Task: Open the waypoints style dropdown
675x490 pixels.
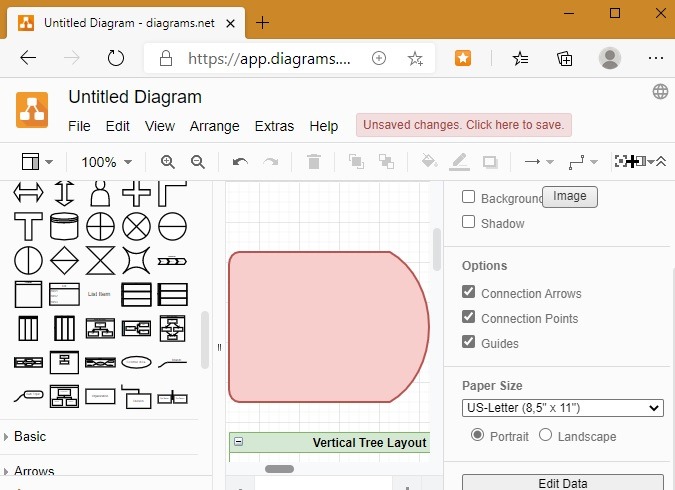Action: point(583,162)
